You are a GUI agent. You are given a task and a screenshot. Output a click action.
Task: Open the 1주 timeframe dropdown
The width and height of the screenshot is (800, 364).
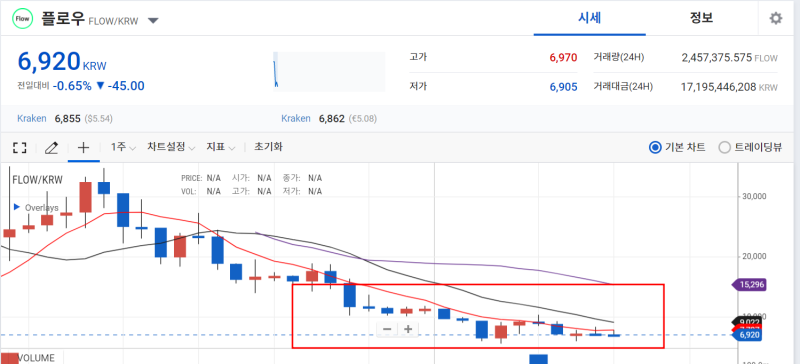click(x=123, y=147)
